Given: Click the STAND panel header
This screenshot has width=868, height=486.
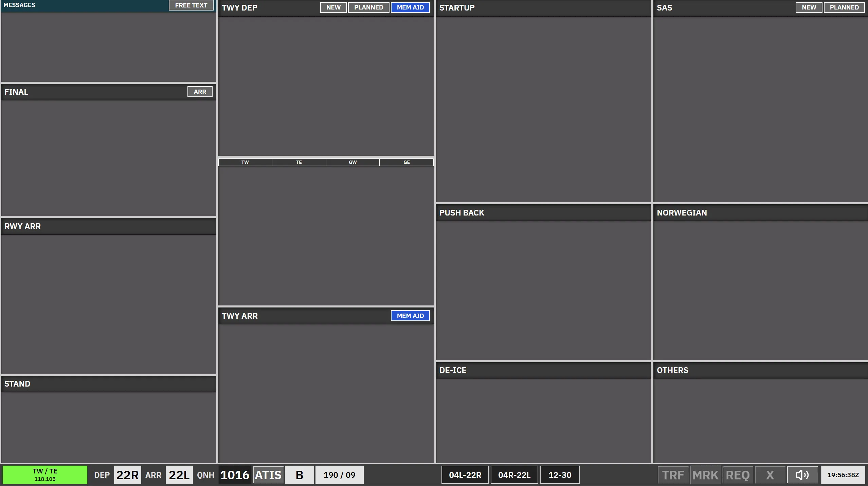Looking at the screenshot, I should coord(109,384).
